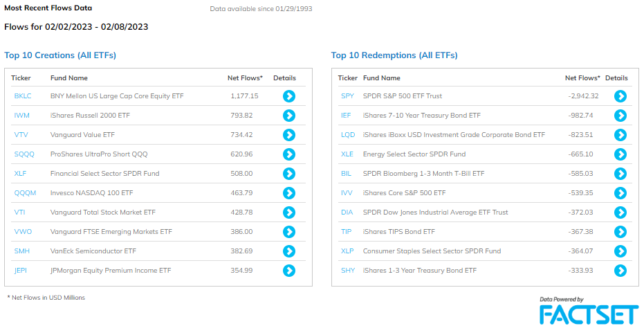Open the VTV ticker link
The image size is (644, 335).
[x=21, y=135]
